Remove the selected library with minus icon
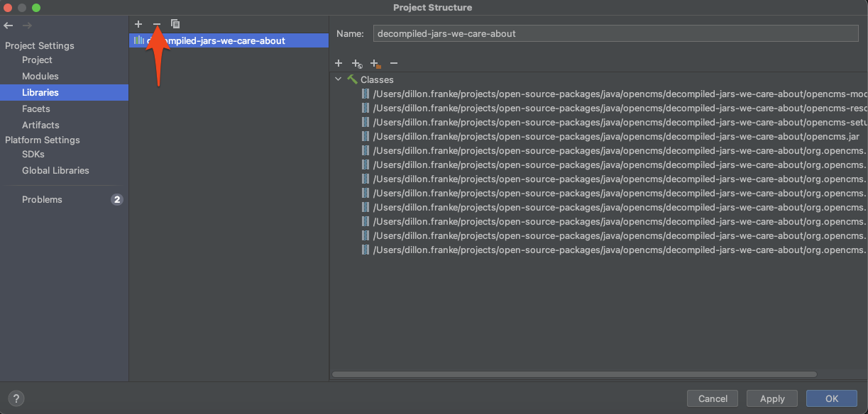 point(157,24)
